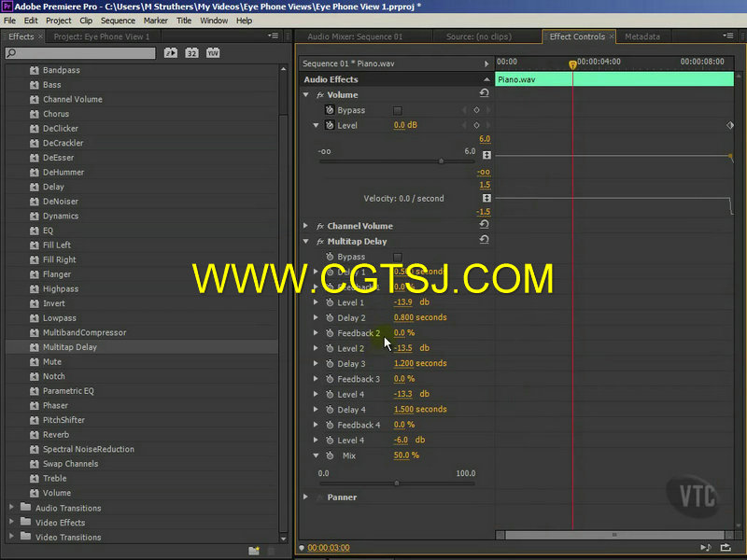Fit Velocity graph range button
The image size is (747, 560).
[x=486, y=198]
